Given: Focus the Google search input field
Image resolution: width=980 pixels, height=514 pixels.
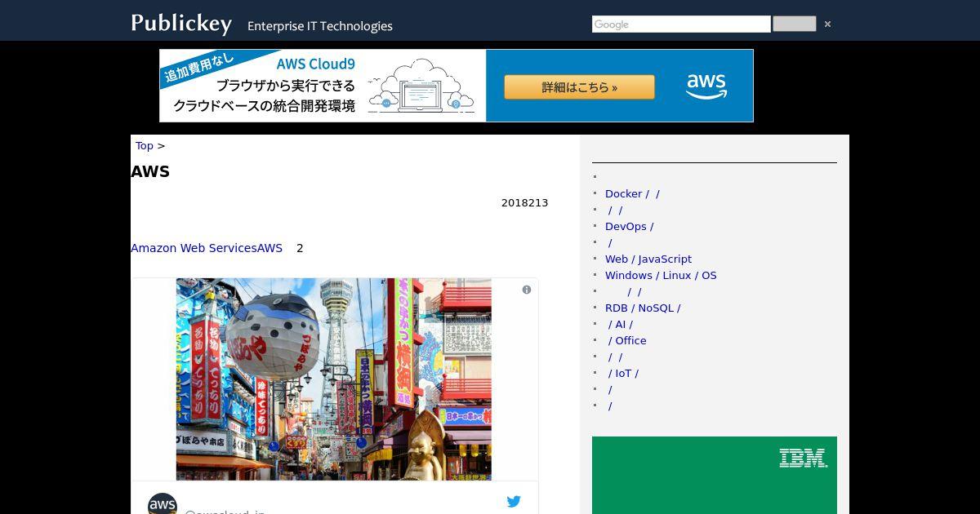Looking at the screenshot, I should [x=681, y=24].
